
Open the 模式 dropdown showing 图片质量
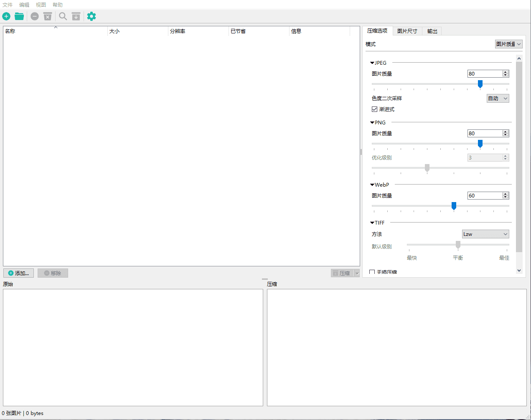click(x=508, y=44)
